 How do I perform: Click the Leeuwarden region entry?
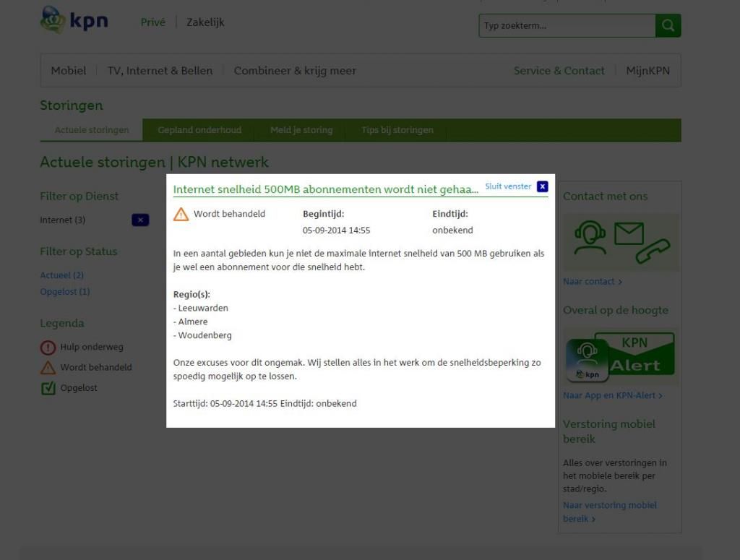201,308
